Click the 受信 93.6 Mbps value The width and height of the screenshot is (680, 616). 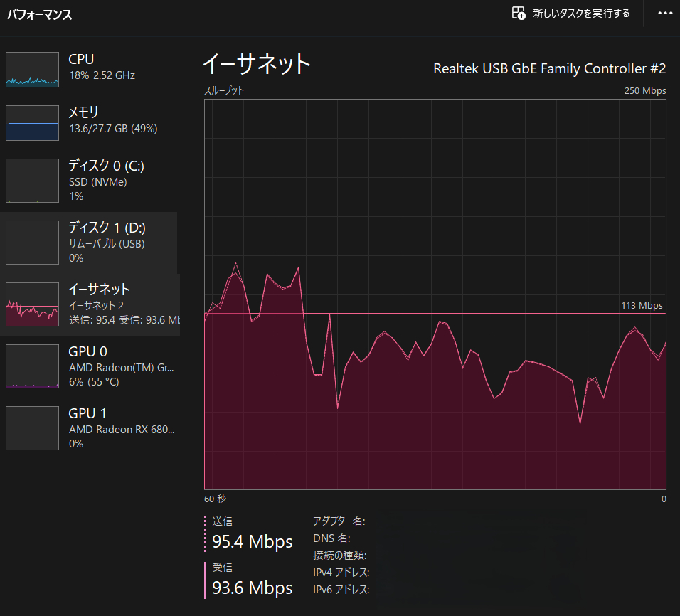tap(252, 588)
